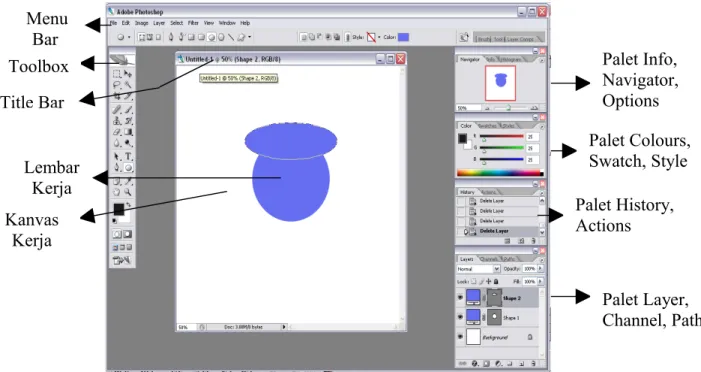Select the Rectangular Marquee tool
Screen dimensions: 701x372
[117, 74]
